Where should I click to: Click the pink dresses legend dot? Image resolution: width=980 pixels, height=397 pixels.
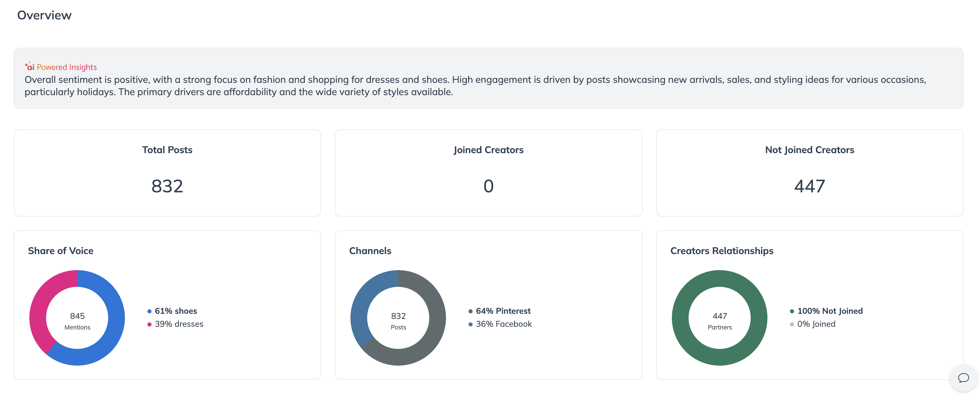(149, 324)
